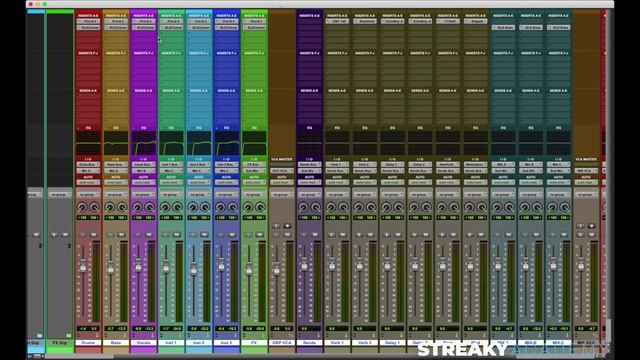Open automation mode dropdown on Drums track
The height and width of the screenshot is (360, 640).
(x=88, y=182)
